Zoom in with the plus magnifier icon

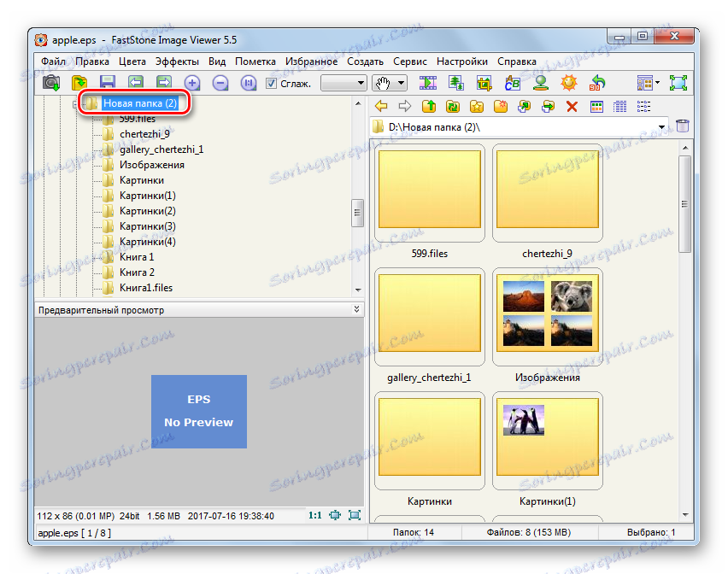click(x=191, y=84)
